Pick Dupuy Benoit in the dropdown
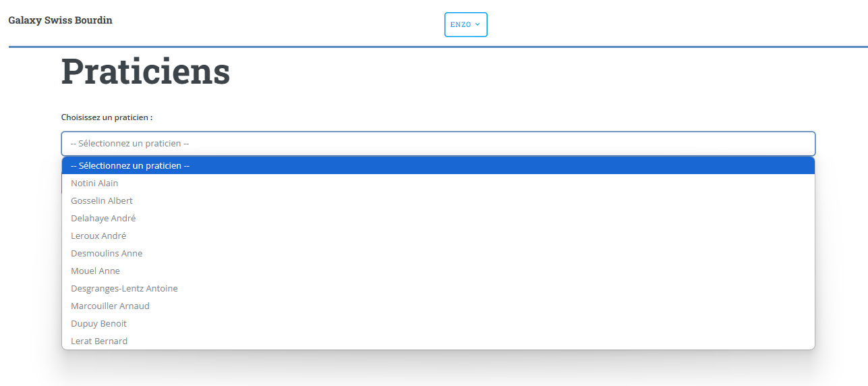 point(98,323)
